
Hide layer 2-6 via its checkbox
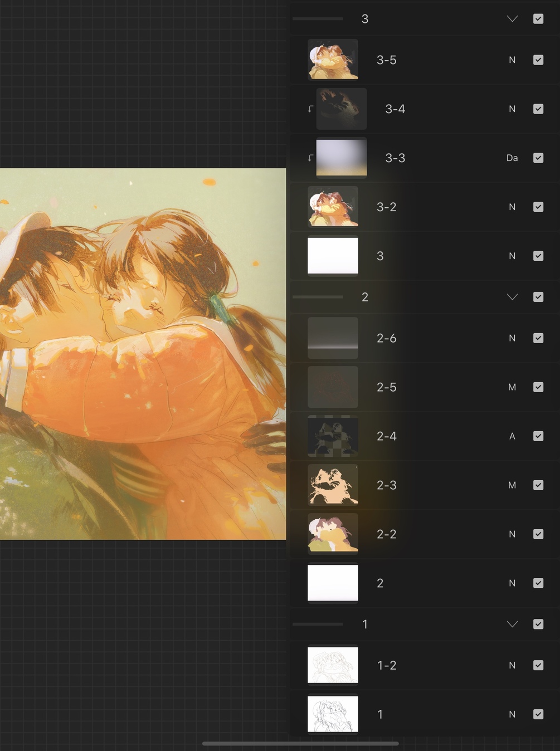538,338
